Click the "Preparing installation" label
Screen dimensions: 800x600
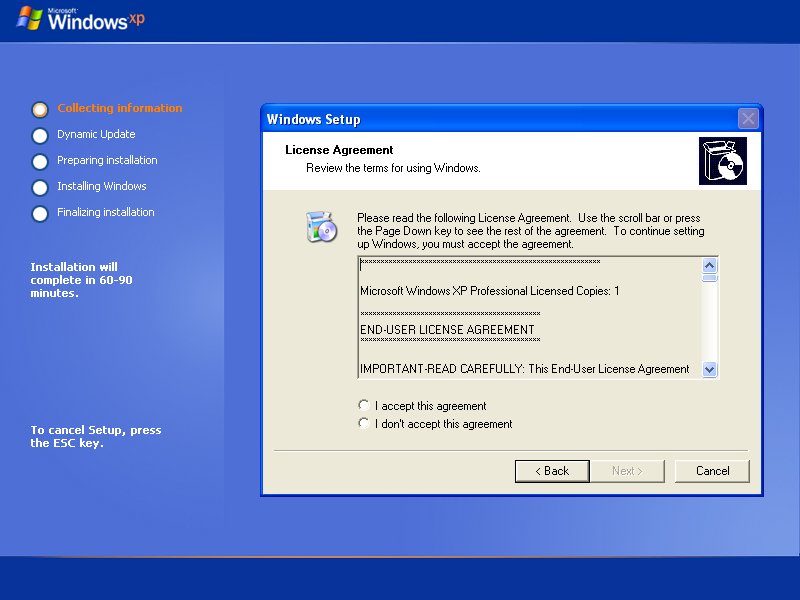tap(107, 160)
